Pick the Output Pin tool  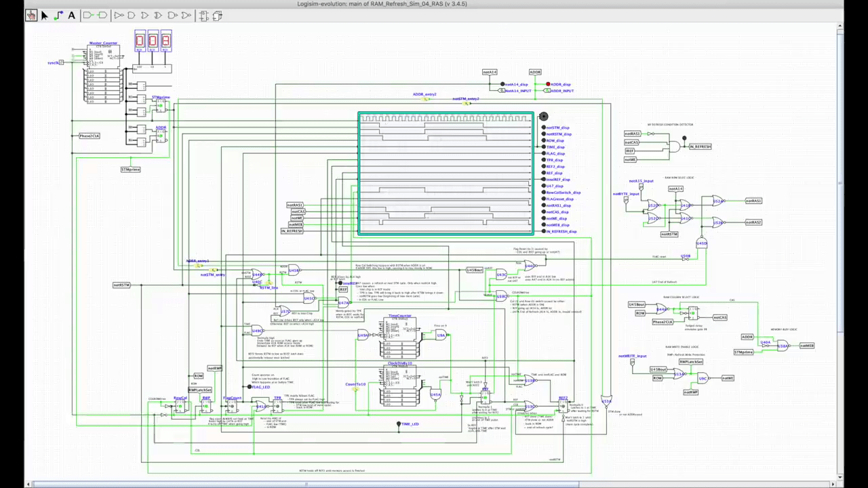coord(102,15)
